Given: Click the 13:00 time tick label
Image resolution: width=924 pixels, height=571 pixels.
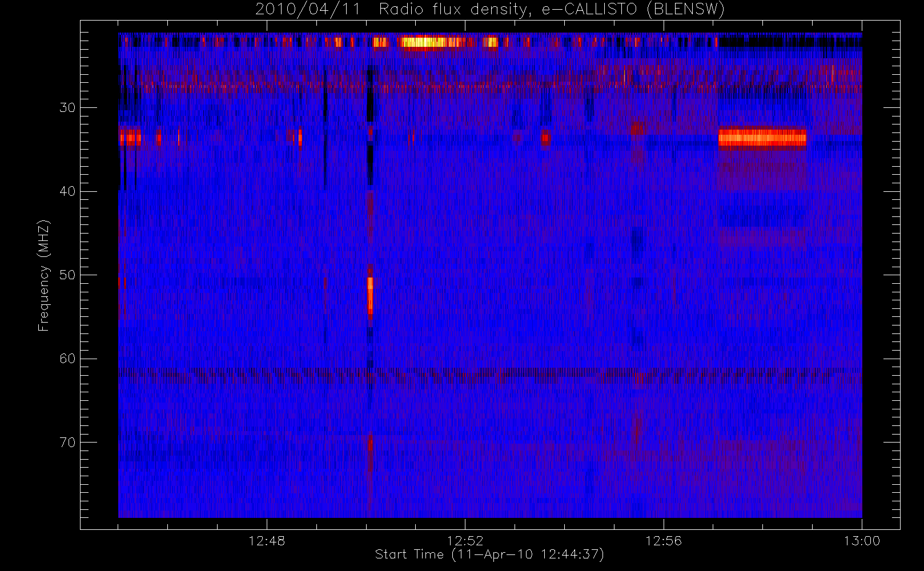Looking at the screenshot, I should click(862, 541).
